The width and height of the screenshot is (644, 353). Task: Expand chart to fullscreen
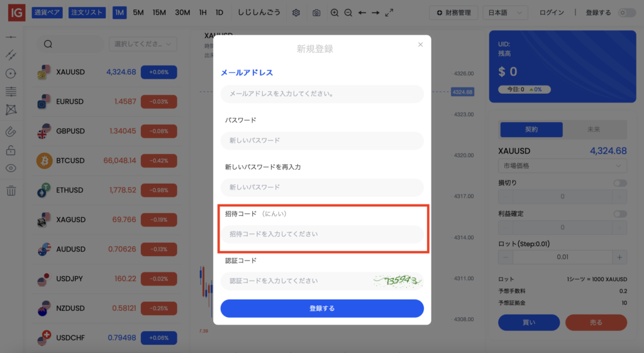389,13
